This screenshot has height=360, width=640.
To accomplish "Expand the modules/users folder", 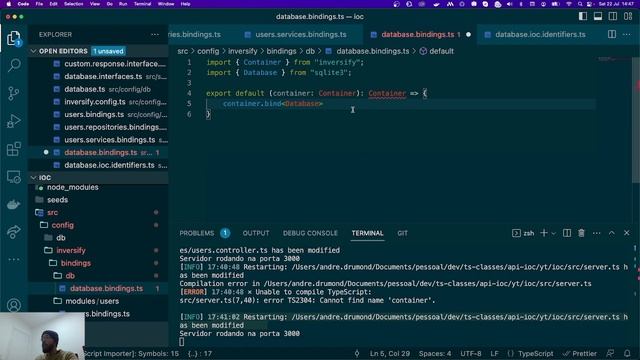I will point(92,301).
